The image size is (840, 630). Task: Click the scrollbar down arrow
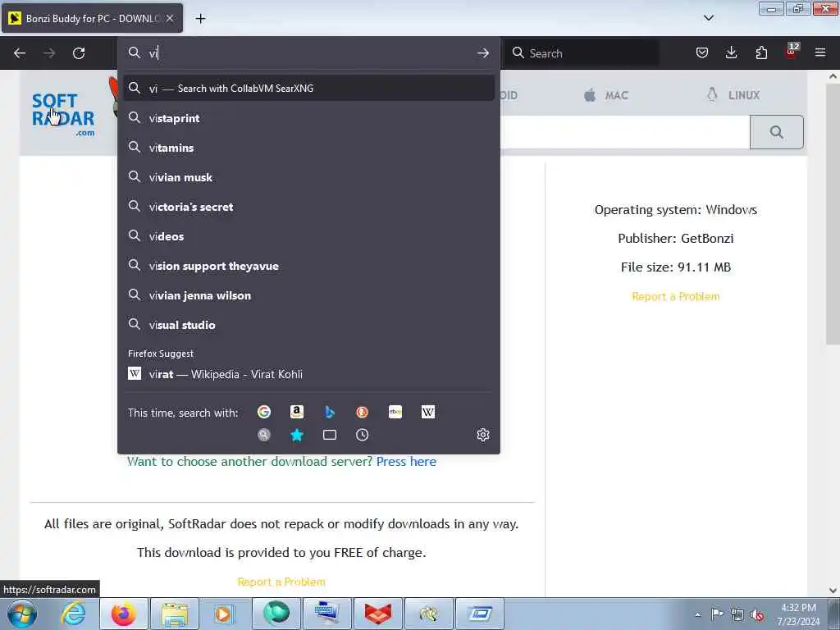[x=833, y=591]
